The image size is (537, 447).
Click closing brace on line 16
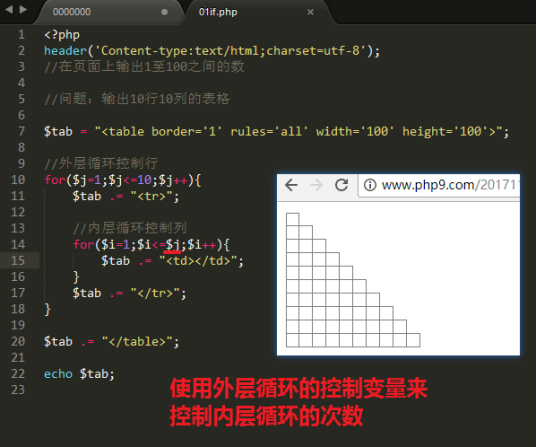[x=76, y=277]
